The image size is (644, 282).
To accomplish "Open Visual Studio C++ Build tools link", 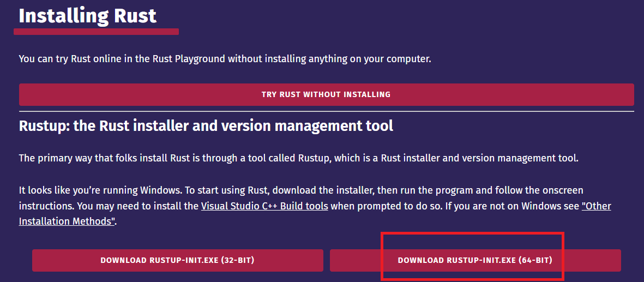I will pyautogui.click(x=264, y=206).
